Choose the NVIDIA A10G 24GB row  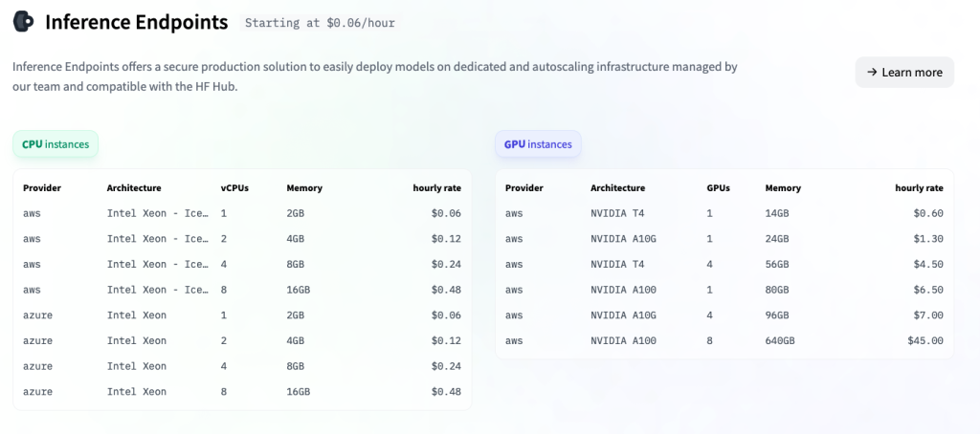pyautogui.click(x=724, y=239)
